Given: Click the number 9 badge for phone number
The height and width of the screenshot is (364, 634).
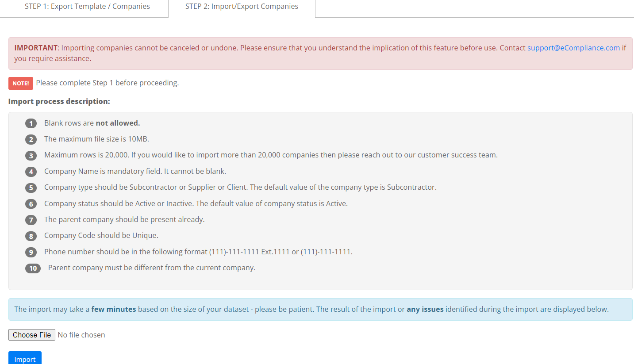Looking at the screenshot, I should coord(31,252).
